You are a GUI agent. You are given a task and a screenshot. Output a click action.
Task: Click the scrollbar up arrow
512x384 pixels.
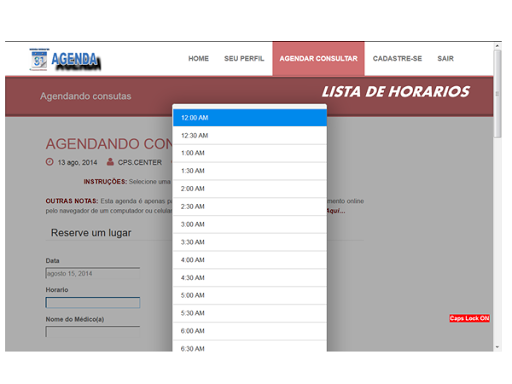[497, 46]
